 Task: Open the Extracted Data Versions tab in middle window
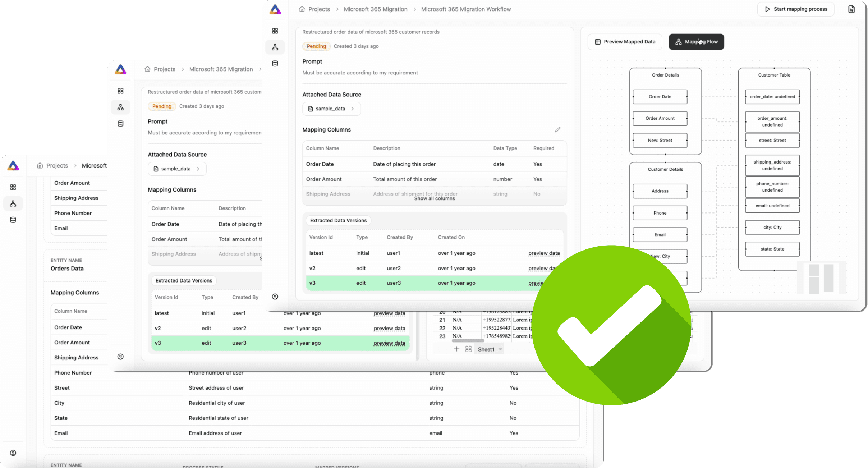pyautogui.click(x=184, y=280)
